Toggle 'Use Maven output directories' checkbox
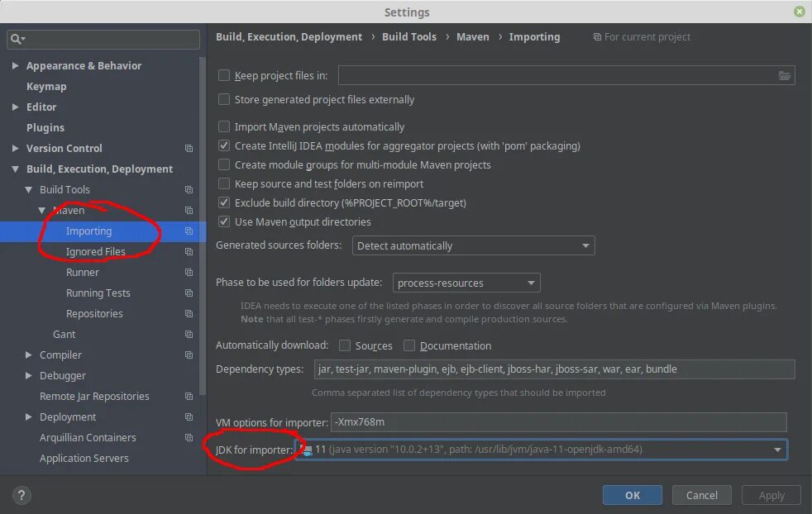 [x=224, y=222]
